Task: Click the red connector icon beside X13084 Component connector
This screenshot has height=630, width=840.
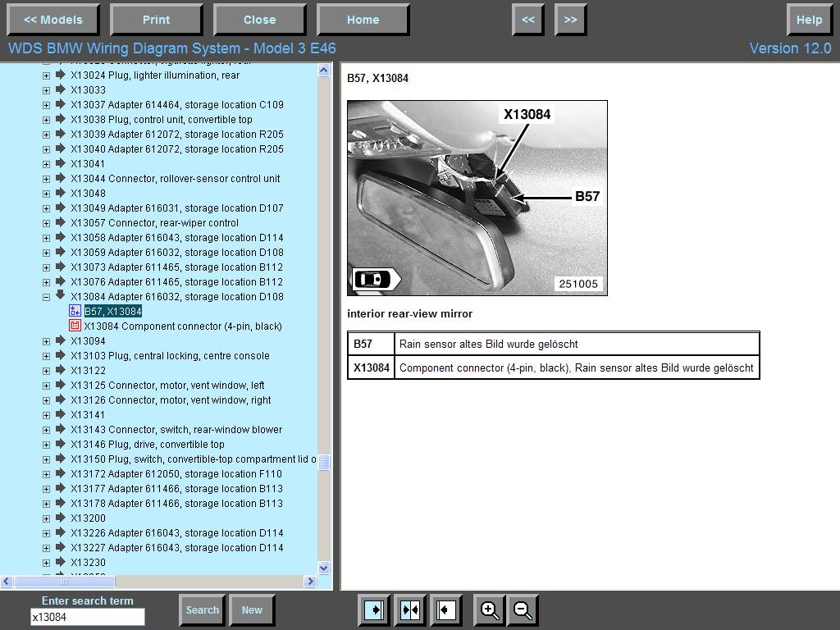Action: 75,325
